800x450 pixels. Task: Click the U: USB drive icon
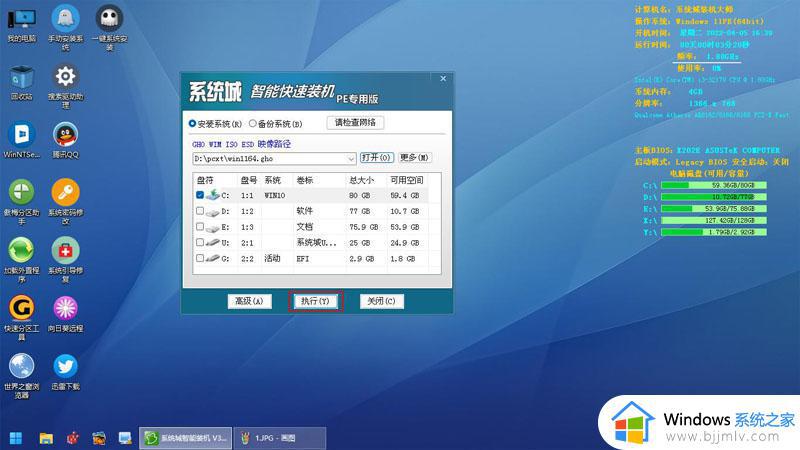coord(213,243)
